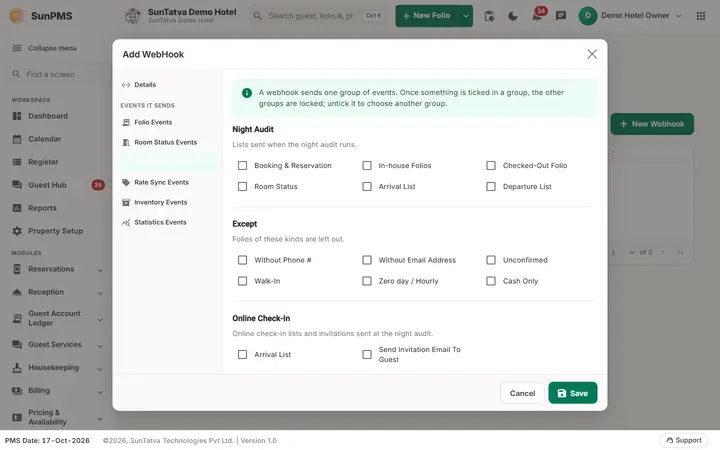Screen dimensions: 720x450
Task: Click the Support button in footer
Action: coord(684,440)
